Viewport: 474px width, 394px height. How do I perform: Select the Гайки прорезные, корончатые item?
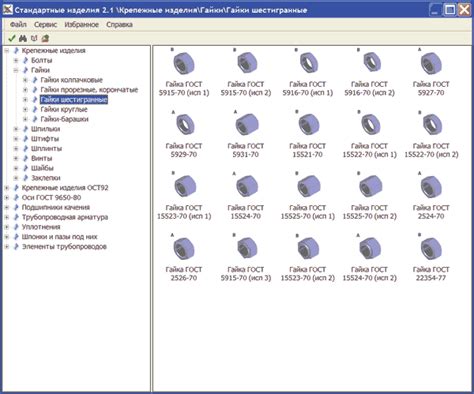click(89, 90)
